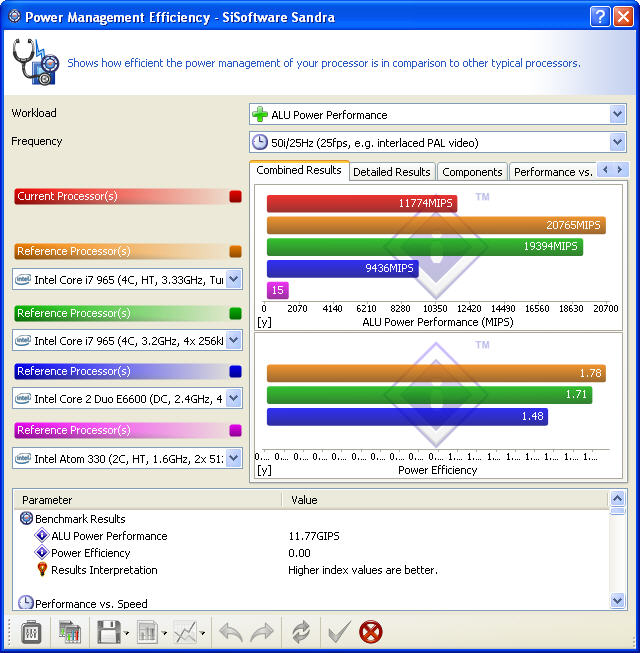Image resolution: width=640 pixels, height=653 pixels.
Task: Click the Sandra icon in title bar
Action: coord(15,16)
